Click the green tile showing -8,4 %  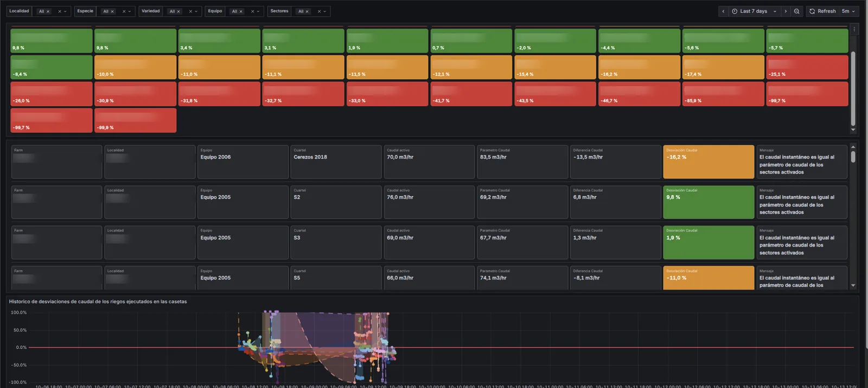pos(52,67)
